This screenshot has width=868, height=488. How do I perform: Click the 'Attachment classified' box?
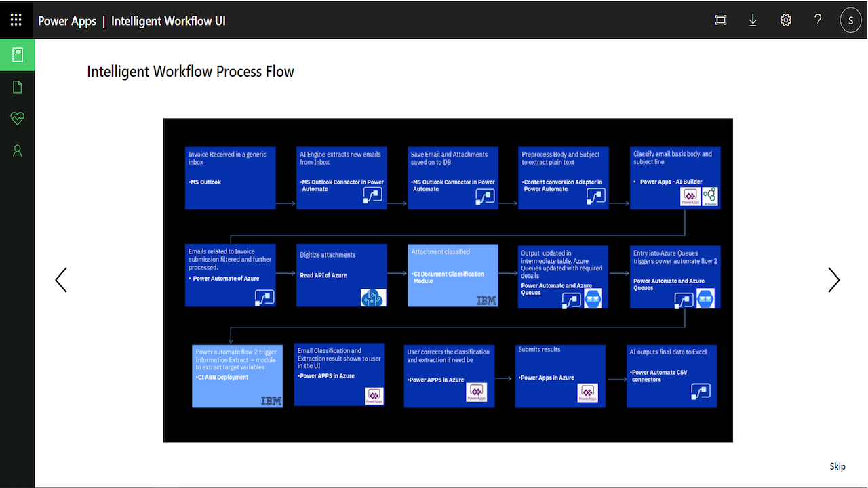[453, 275]
